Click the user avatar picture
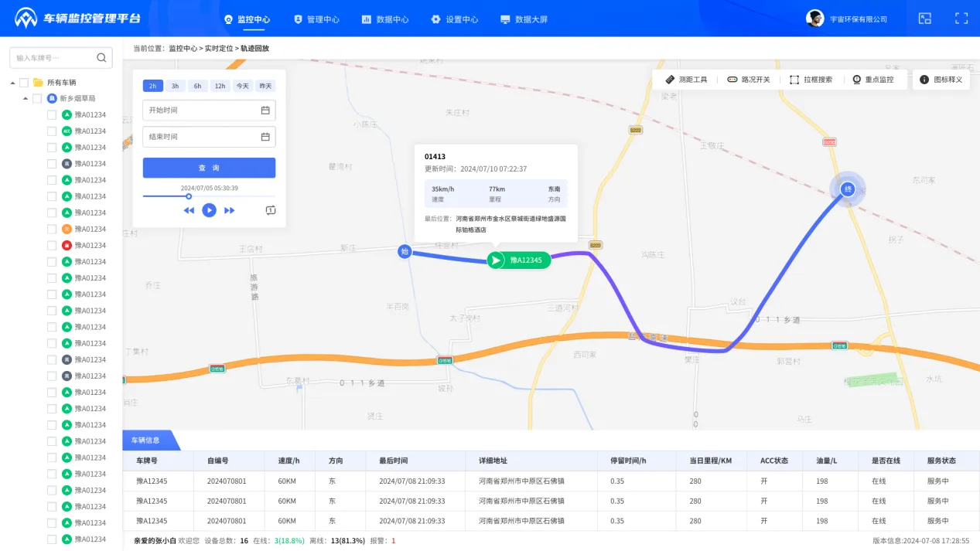The image size is (980, 551). tap(815, 19)
